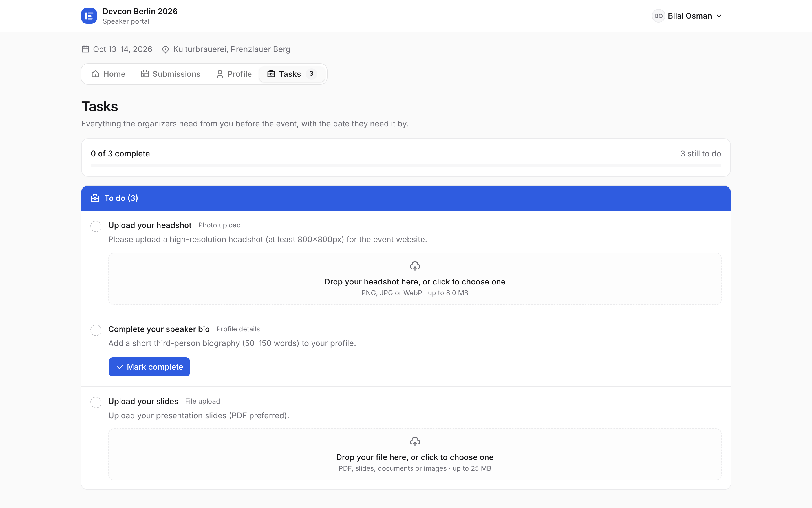Click the BO avatar badge

point(658,16)
